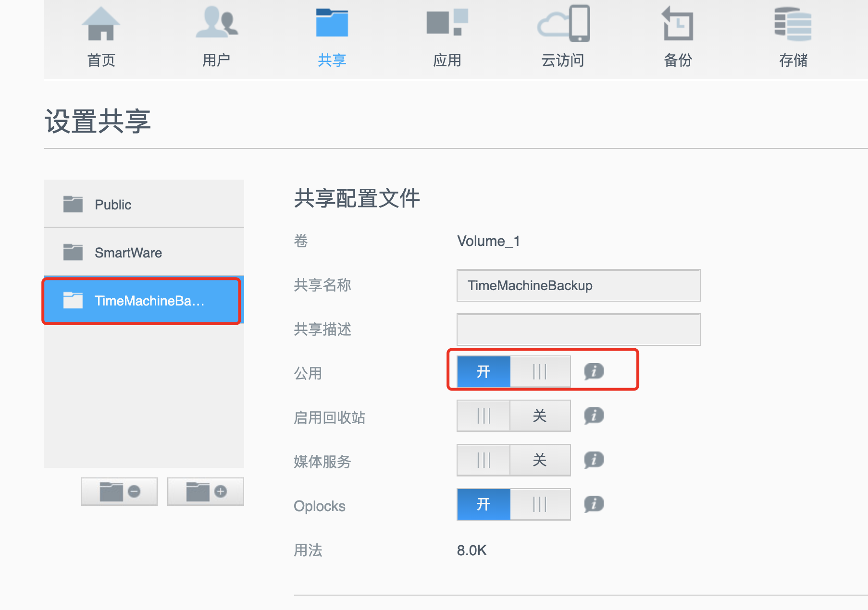Open the 云访问 cloud access icon
Image resolution: width=868 pixels, height=610 pixels.
[x=563, y=23]
